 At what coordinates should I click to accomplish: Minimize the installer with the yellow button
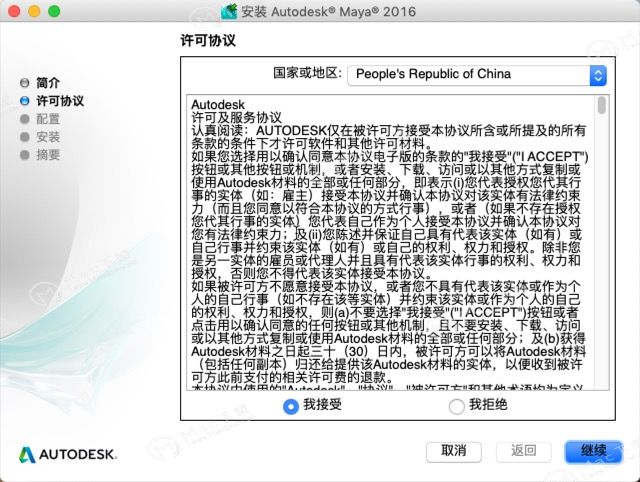34,11
